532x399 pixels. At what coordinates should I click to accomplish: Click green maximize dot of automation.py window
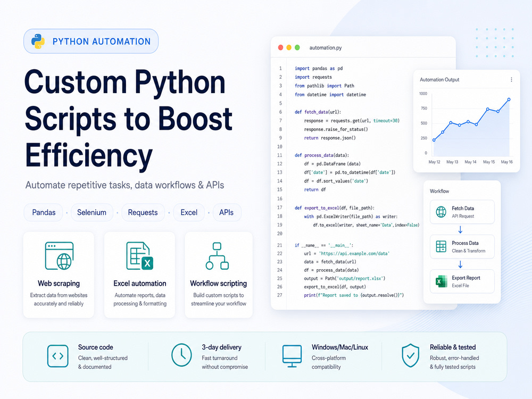pyautogui.click(x=297, y=47)
